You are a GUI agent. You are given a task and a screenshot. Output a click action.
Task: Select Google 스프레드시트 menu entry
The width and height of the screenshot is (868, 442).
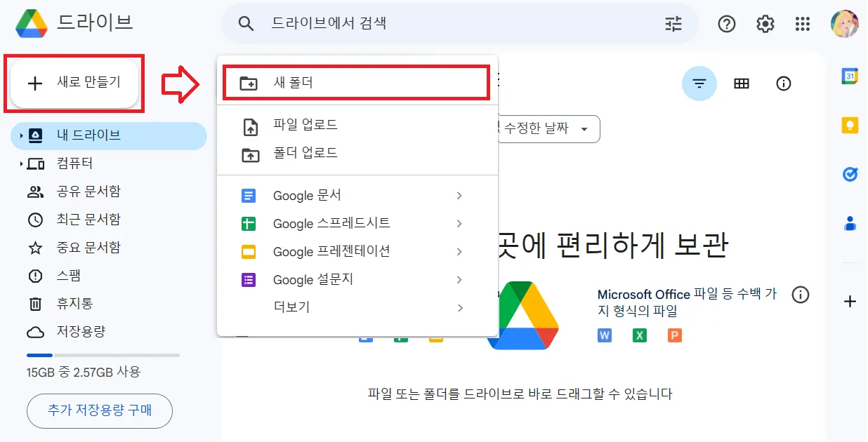coord(357,224)
